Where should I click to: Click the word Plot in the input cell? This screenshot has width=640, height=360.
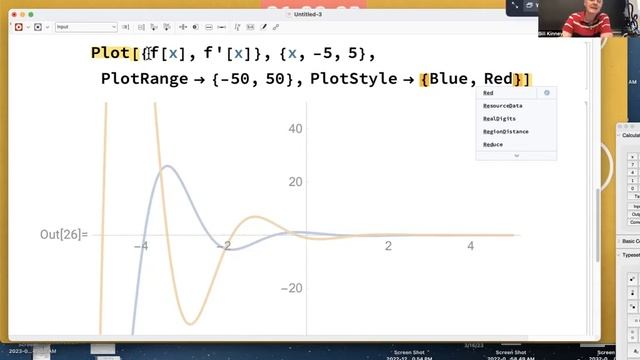click(110, 53)
